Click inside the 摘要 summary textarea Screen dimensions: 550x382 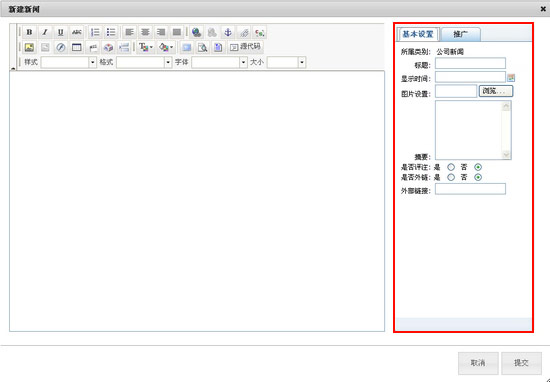469,130
